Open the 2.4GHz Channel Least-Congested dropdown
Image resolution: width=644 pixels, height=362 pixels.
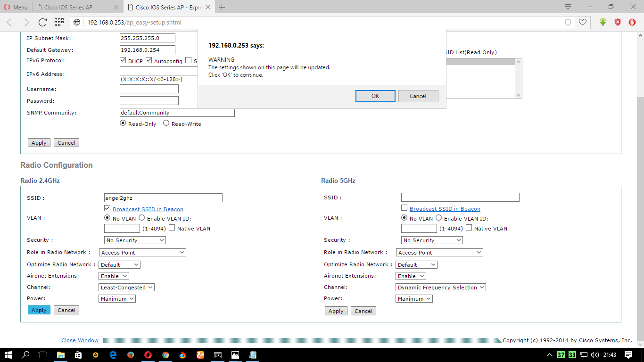(x=126, y=288)
